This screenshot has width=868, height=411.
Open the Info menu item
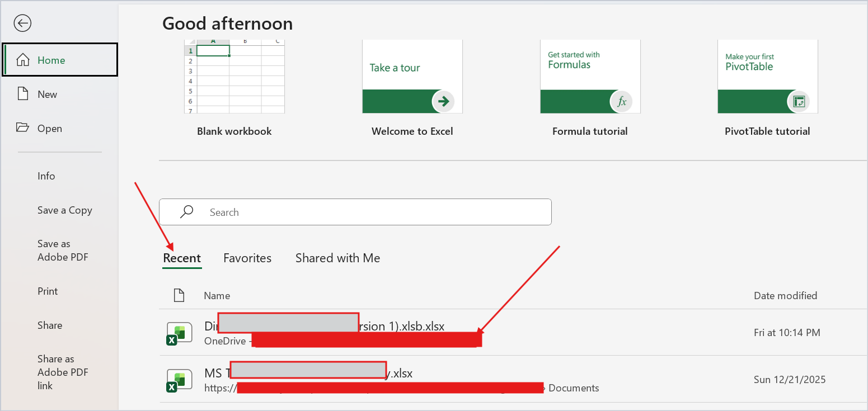coord(46,176)
